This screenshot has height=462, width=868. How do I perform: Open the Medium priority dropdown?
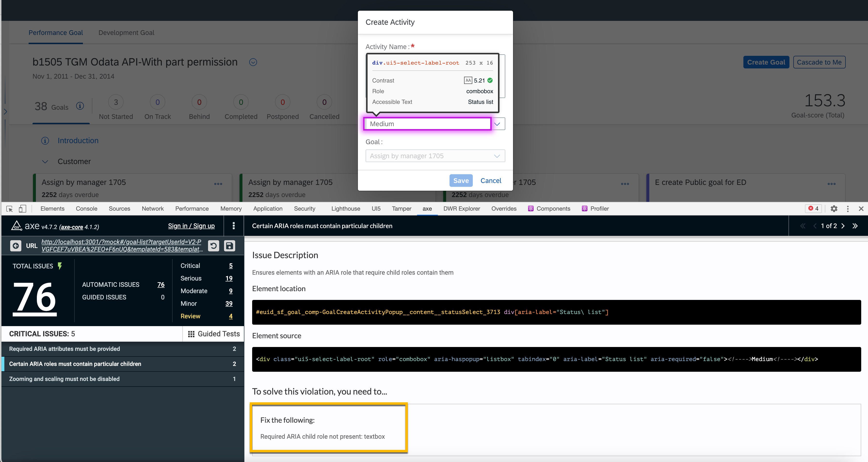pyautogui.click(x=498, y=124)
